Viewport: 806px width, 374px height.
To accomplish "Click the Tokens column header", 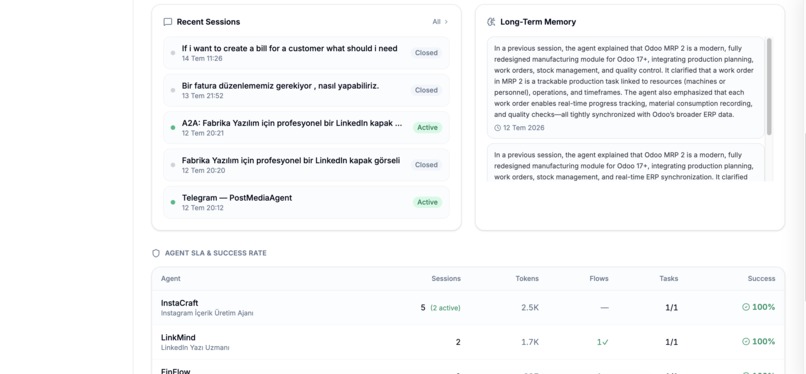I will click(527, 279).
